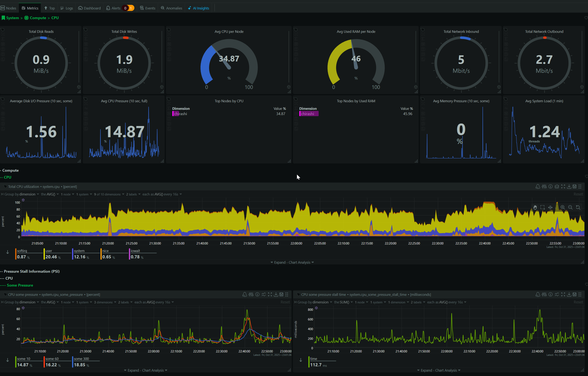Activate the area select tool on CPU chart
Viewport: 588px width, 376px height.
click(x=543, y=207)
